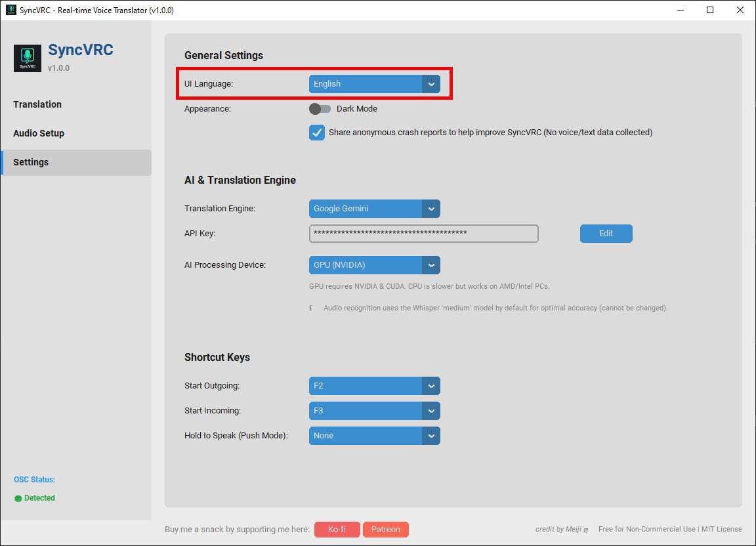756x546 pixels.
Task: Expand the Hold to Speak dropdown
Action: tap(374, 436)
